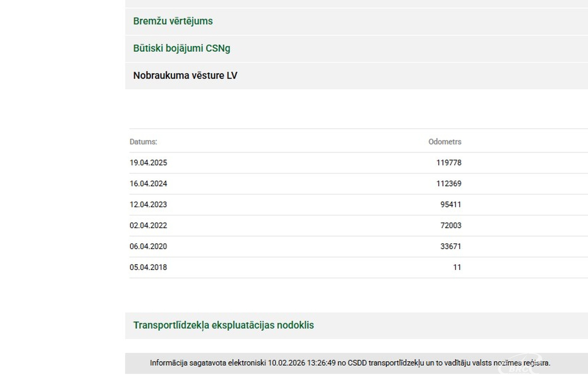Click the CSDD information footer text
Image resolution: width=588 pixels, height=392 pixels.
pos(350,363)
